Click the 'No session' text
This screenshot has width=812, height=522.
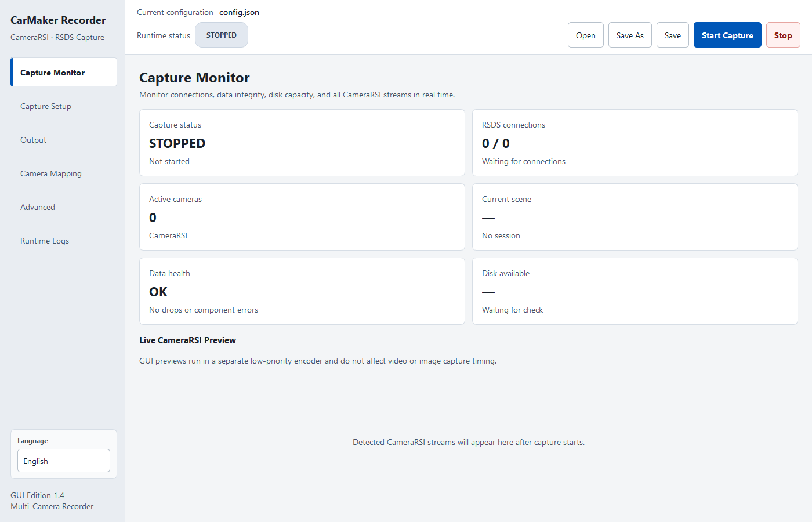[501, 235]
